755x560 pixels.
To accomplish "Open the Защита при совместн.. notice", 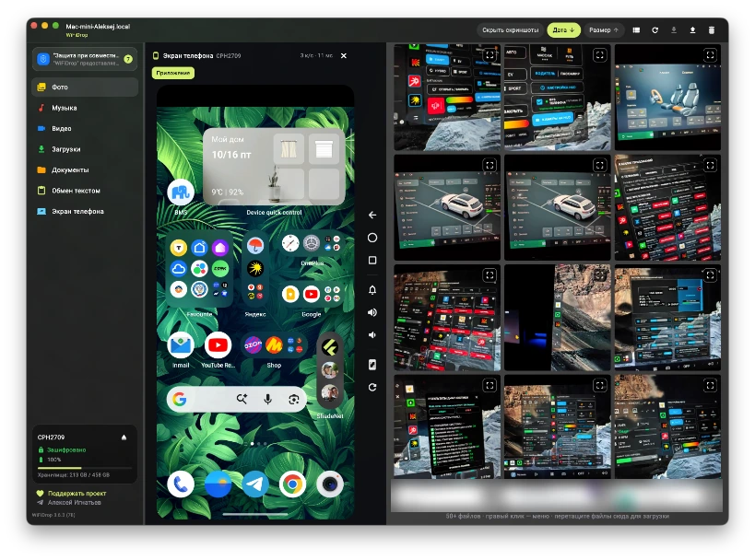I will point(85,59).
